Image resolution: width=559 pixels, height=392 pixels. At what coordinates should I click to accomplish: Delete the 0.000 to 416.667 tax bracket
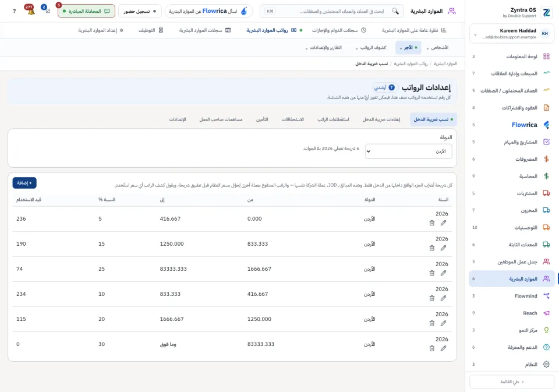431,223
